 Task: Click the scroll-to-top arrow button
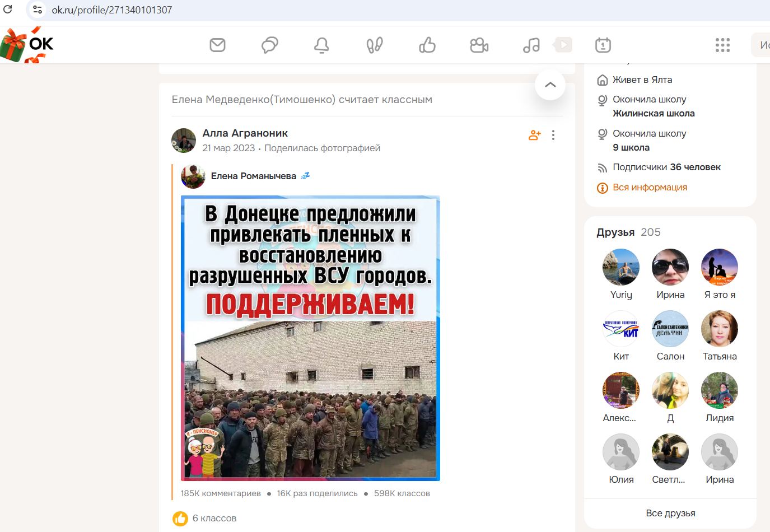point(550,85)
